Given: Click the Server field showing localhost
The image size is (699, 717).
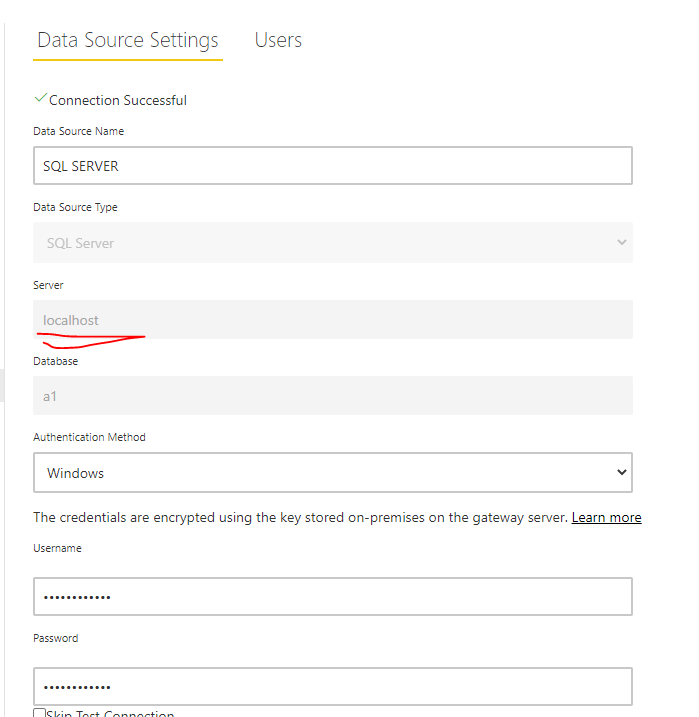Looking at the screenshot, I should [333, 320].
